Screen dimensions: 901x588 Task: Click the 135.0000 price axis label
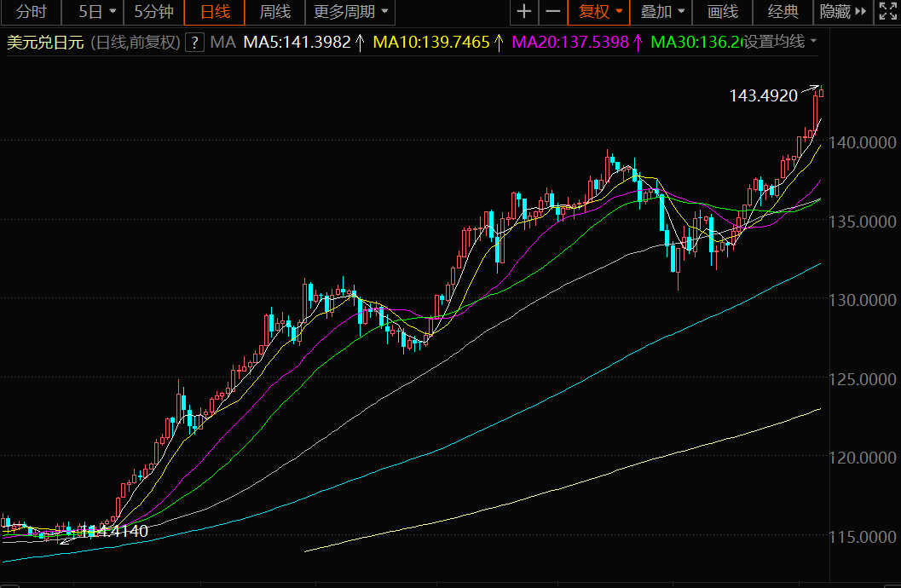click(x=863, y=221)
